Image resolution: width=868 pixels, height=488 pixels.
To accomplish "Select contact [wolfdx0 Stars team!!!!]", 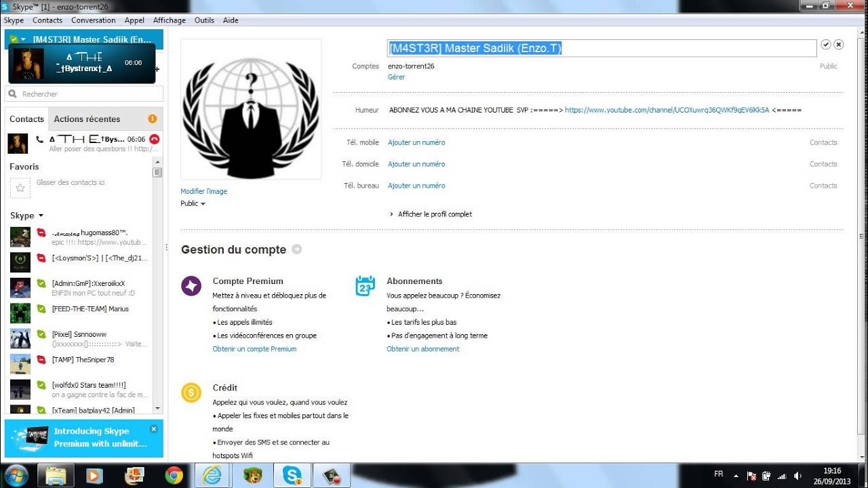I will (79, 389).
